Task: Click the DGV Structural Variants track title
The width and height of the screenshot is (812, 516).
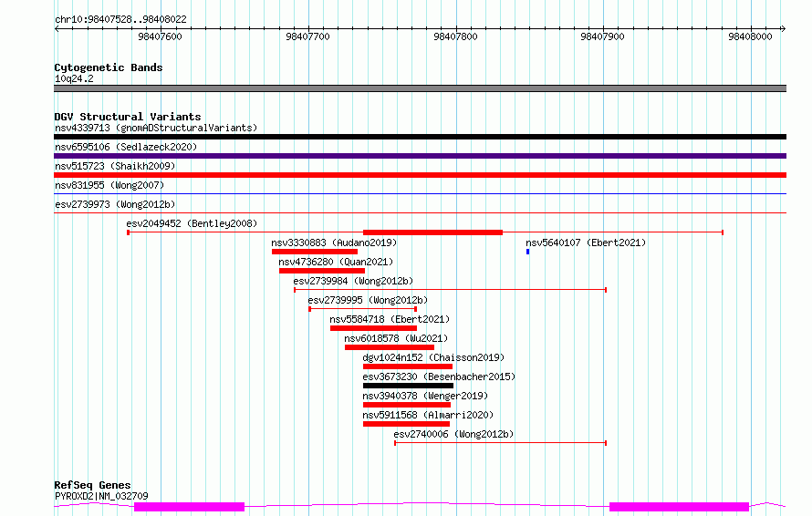Action: click(x=128, y=117)
